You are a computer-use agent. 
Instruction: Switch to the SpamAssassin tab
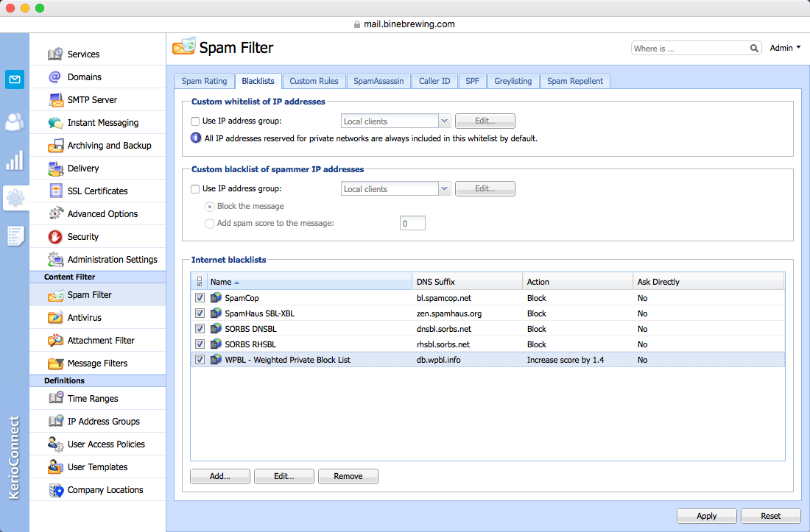[378, 81]
